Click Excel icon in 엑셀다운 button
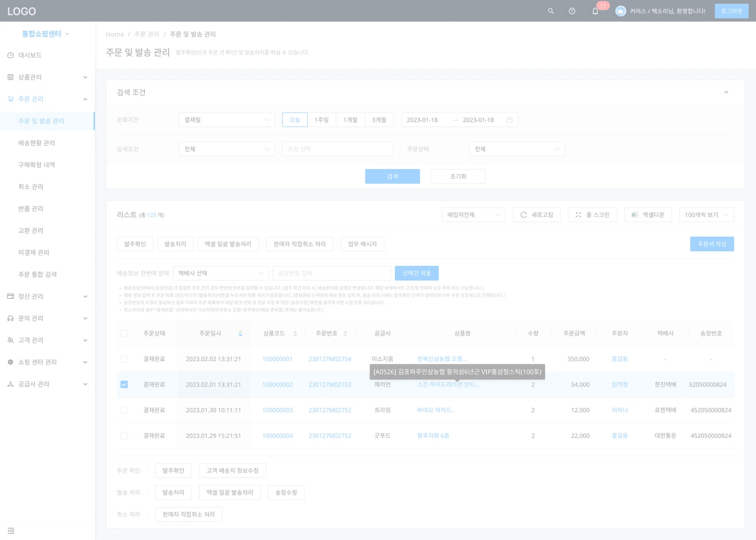Viewport: 756px width, 540px height. 635,215
